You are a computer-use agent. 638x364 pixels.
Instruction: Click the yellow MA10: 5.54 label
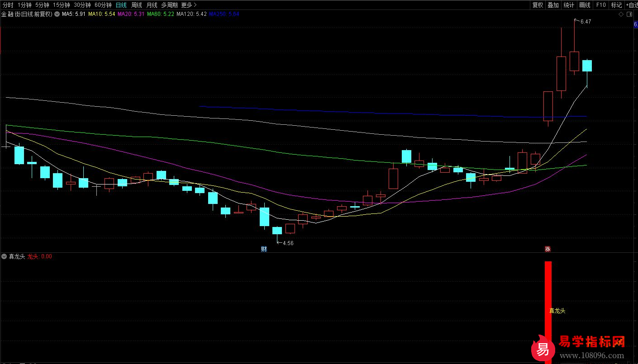click(101, 14)
